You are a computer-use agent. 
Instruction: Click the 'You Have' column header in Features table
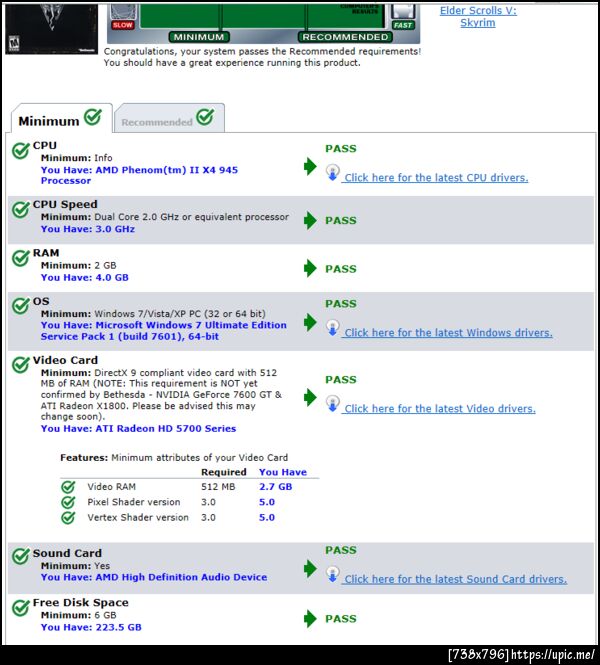283,472
